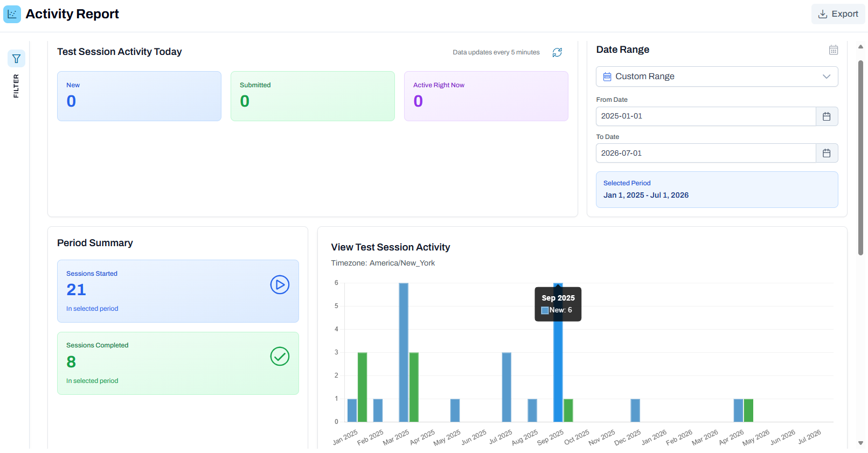The height and width of the screenshot is (453, 868).
Task: Click the 'Sep 2025 New: 6' tooltip
Action: [558, 304]
